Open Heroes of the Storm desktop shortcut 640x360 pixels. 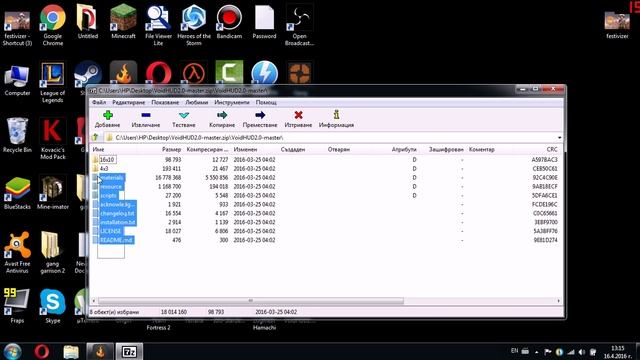click(x=194, y=25)
